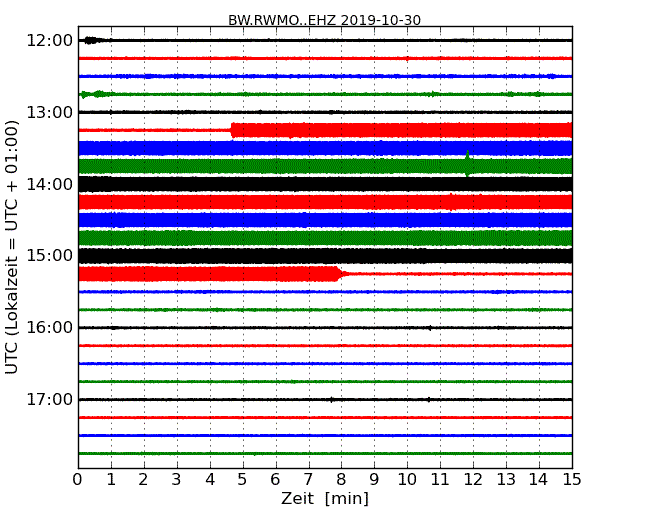The image size is (650, 520).
Task: Click the plot title BW.RWMO..EHZ 2019-10-30
Action: 324,20
